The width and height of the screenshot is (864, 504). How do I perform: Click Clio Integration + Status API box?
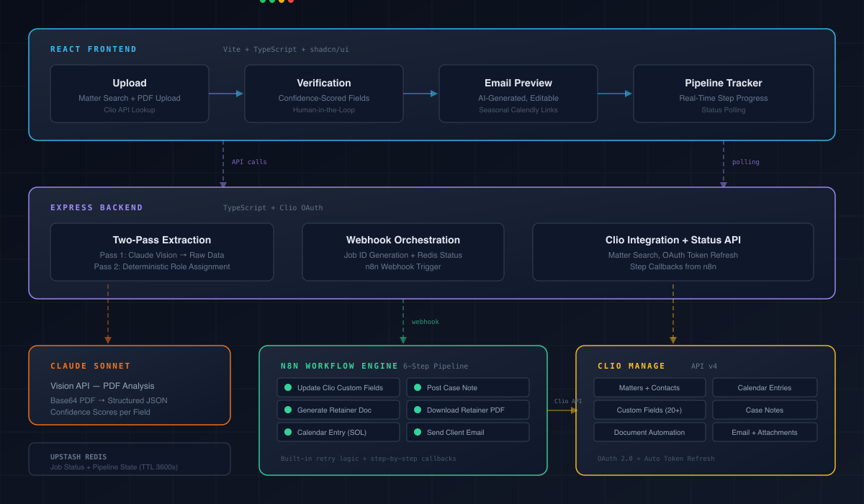pyautogui.click(x=673, y=252)
